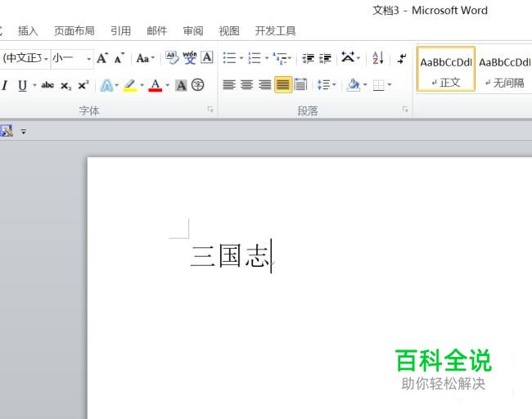This screenshot has width=532, height=419.
Task: Toggle italic formatting
Action: pyautogui.click(x=5, y=85)
